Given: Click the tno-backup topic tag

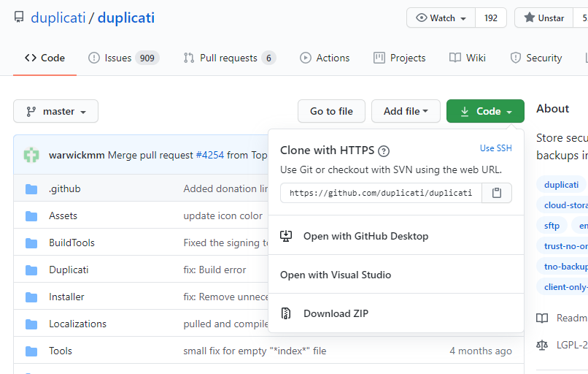Looking at the screenshot, I should point(563,266).
